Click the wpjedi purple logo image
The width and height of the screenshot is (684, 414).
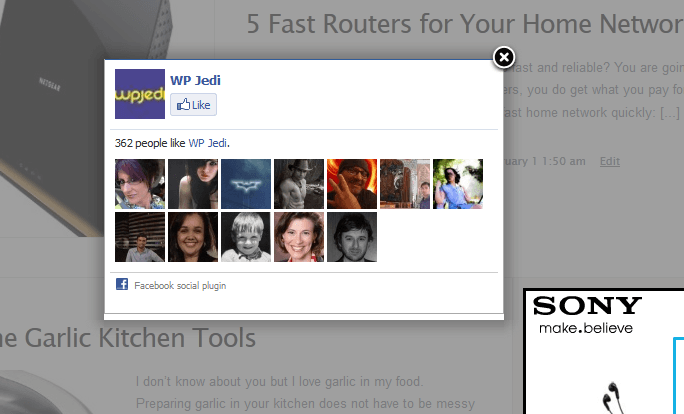click(140, 94)
